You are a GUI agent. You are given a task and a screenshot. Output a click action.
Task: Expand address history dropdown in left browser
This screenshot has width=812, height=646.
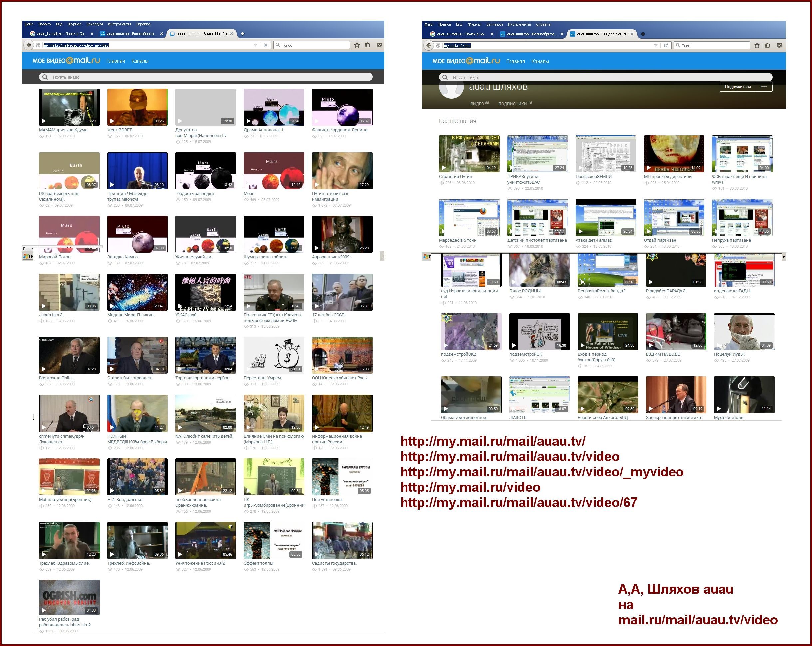[x=255, y=45]
